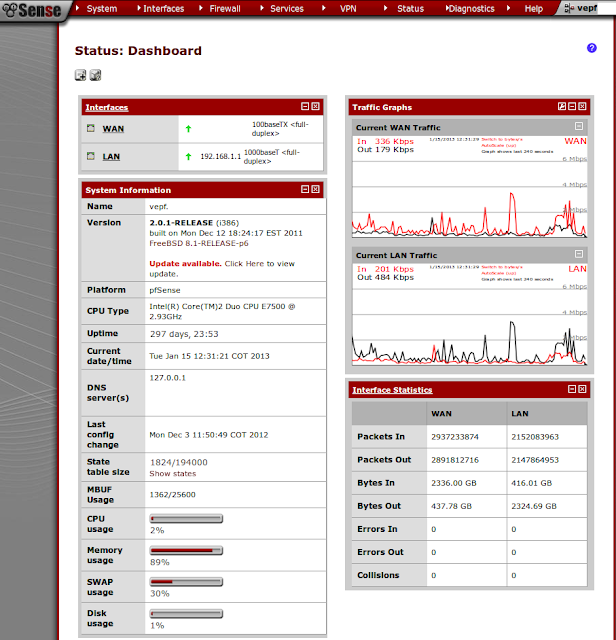The image size is (616, 640).
Task: Close the System Information widget
Action: click(x=316, y=189)
